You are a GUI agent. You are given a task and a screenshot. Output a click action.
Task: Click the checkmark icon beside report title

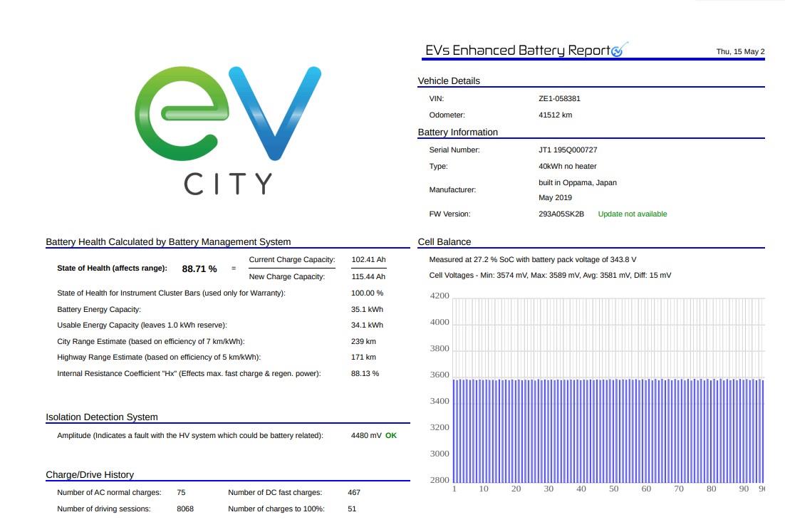coord(619,50)
